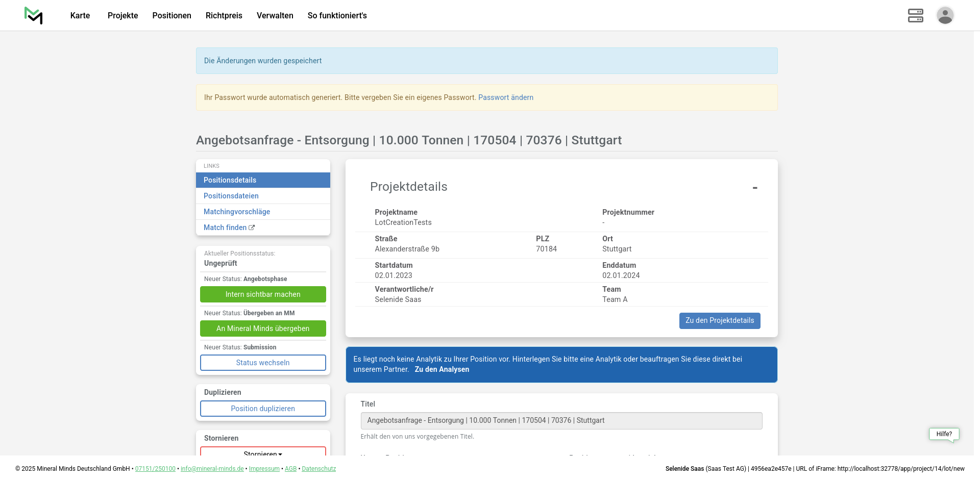This screenshot has width=980, height=481.
Task: Click An Mineral Minds übergeben
Action: [x=263, y=328]
